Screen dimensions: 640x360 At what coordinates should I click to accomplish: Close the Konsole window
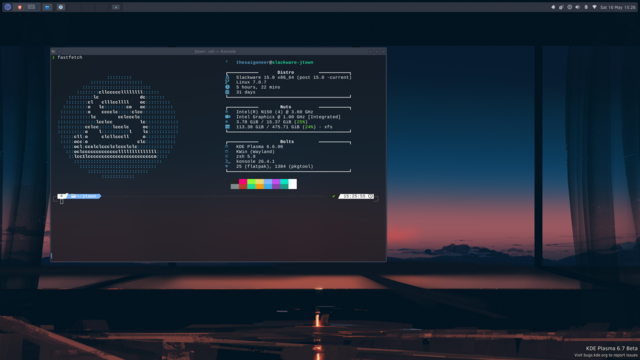pos(382,51)
